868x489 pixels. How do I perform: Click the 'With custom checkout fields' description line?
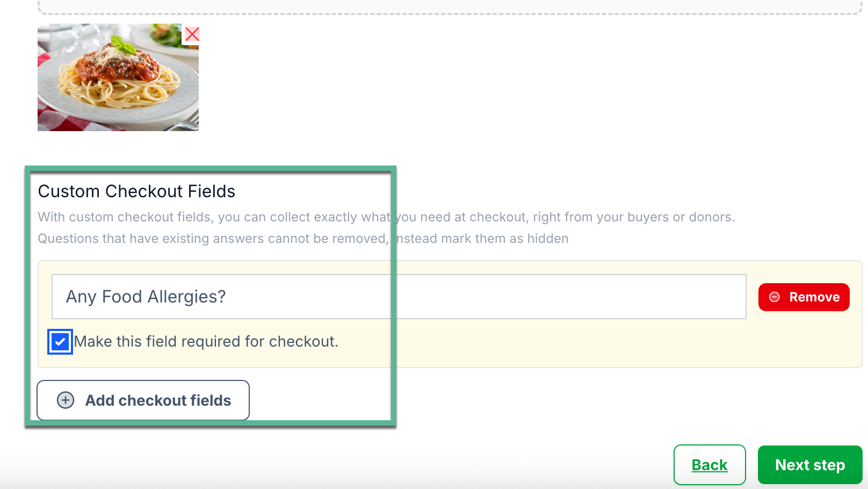click(386, 217)
